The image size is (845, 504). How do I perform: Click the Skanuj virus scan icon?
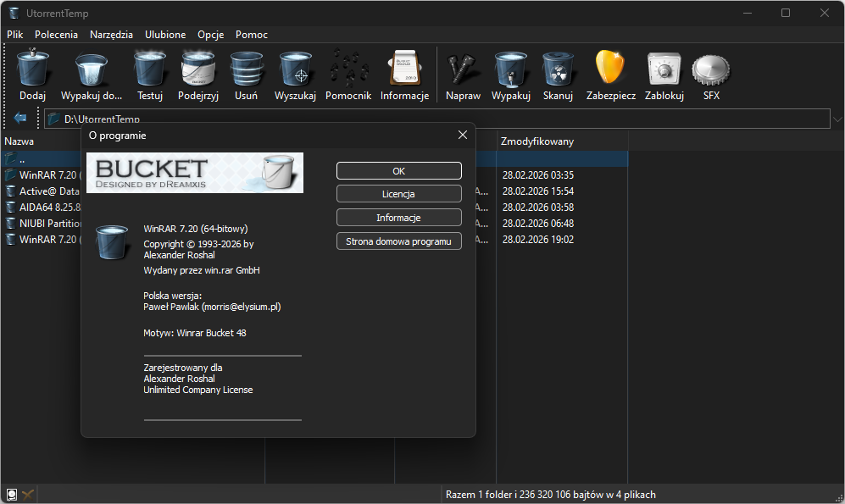coord(557,69)
